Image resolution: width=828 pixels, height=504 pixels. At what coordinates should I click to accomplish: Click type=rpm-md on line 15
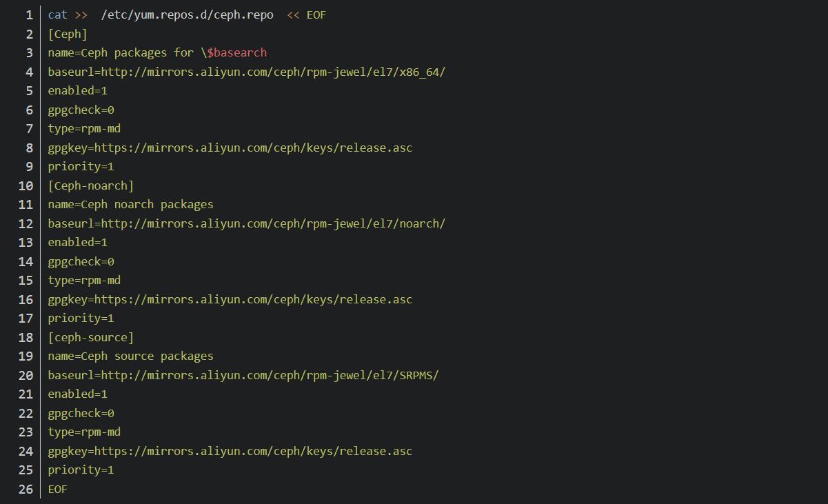(84, 280)
